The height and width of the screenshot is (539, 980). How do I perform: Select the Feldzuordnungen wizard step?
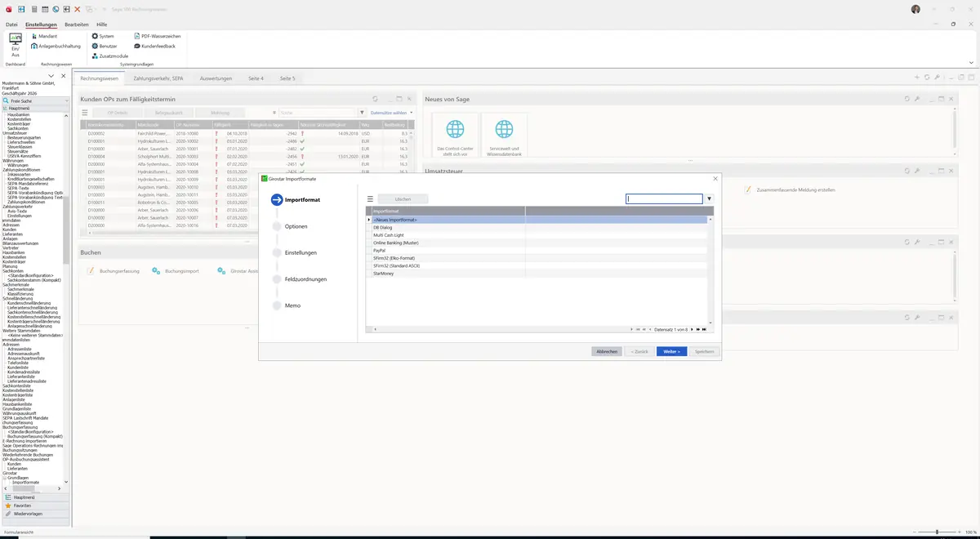(x=300, y=278)
